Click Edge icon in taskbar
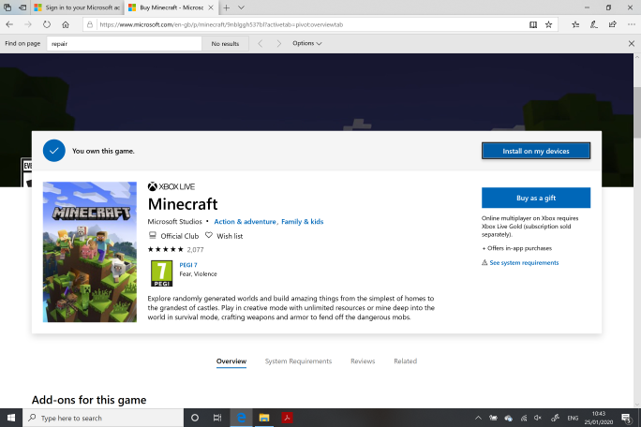This screenshot has height=427, width=641. tap(241, 418)
